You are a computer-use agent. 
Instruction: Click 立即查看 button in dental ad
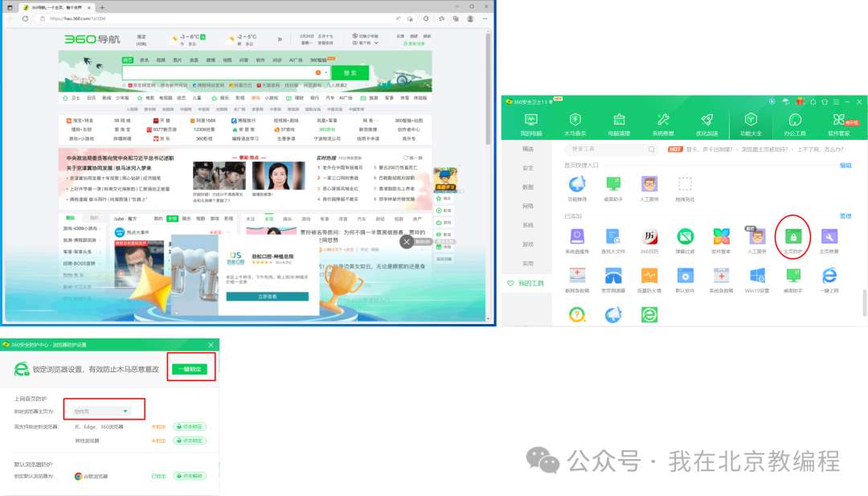point(268,297)
